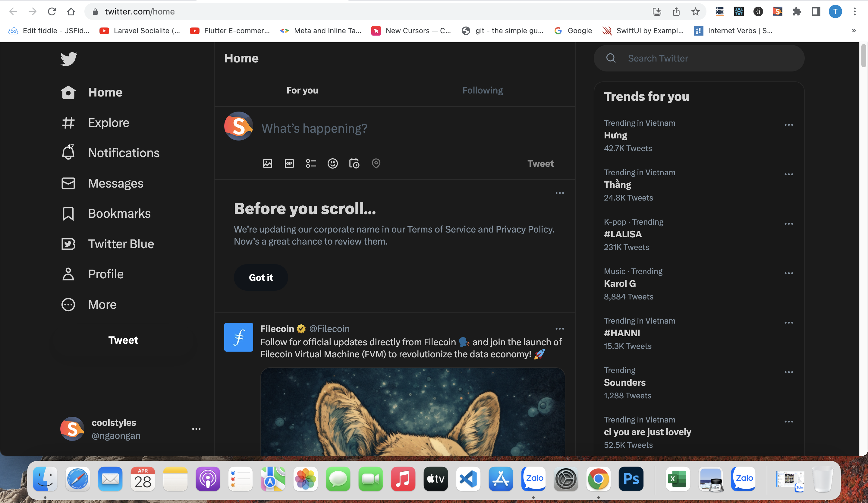Expand options on the #LALISA trend

click(x=789, y=223)
